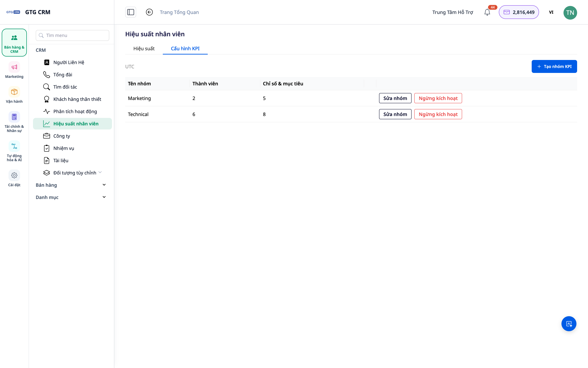This screenshot has height=368, width=588.
Task: Expand the Đối tượng tùy chỉnh chevron
Action: tap(100, 172)
